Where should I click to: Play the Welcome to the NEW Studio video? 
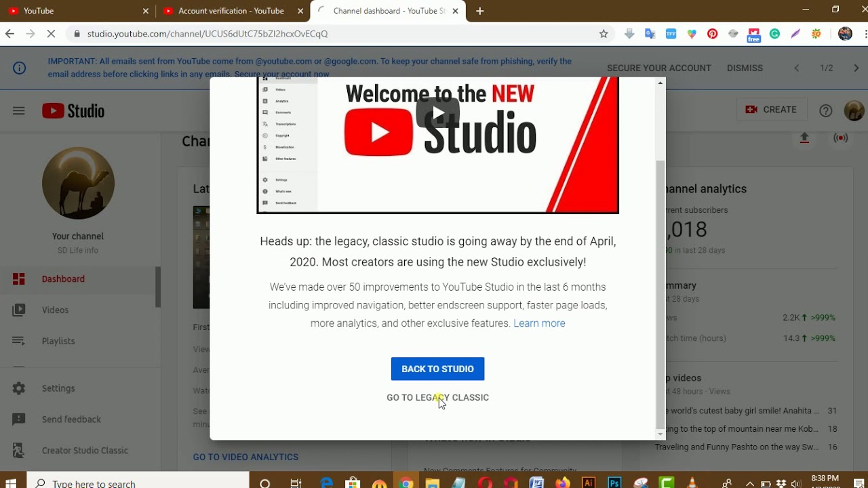pos(438,113)
